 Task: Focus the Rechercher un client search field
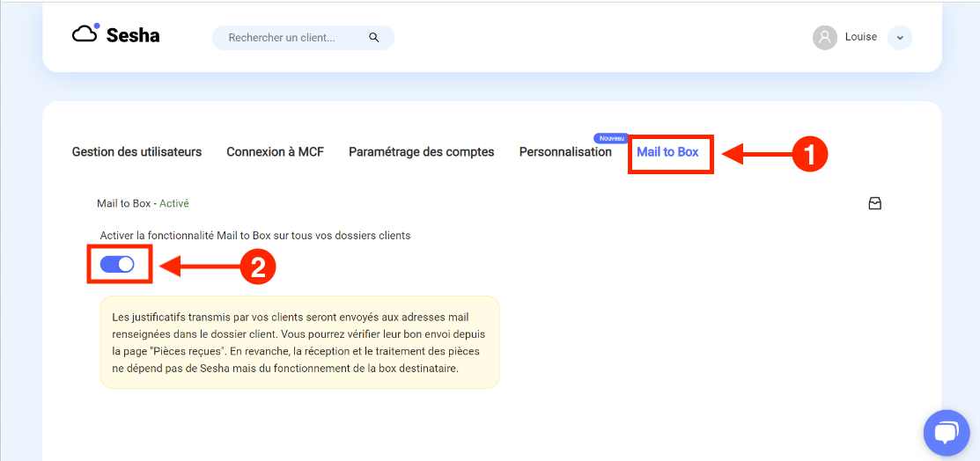303,38
